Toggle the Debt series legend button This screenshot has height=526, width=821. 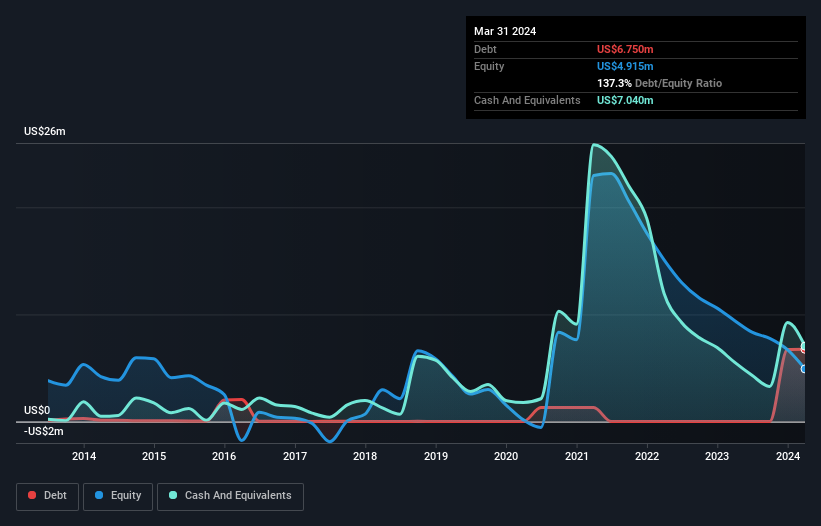[48, 496]
